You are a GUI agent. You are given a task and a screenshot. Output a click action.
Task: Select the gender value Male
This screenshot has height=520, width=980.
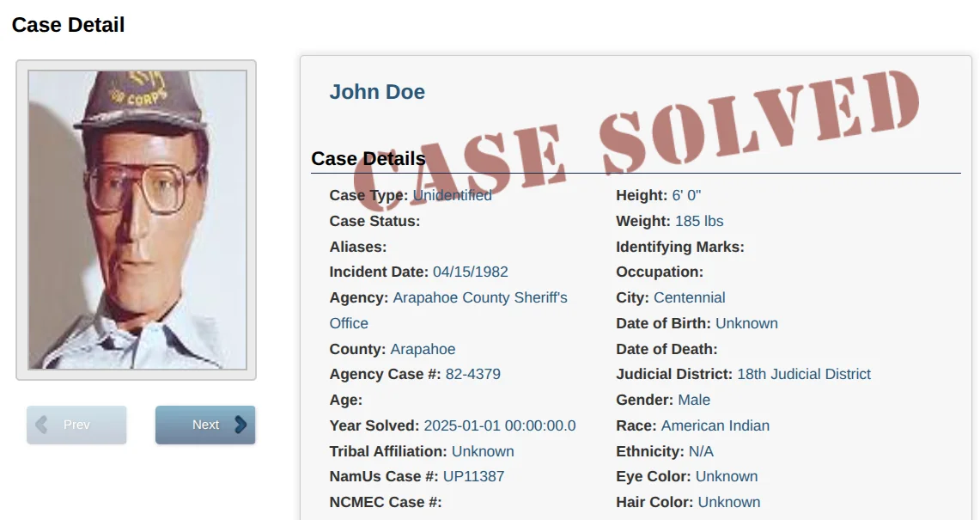694,400
